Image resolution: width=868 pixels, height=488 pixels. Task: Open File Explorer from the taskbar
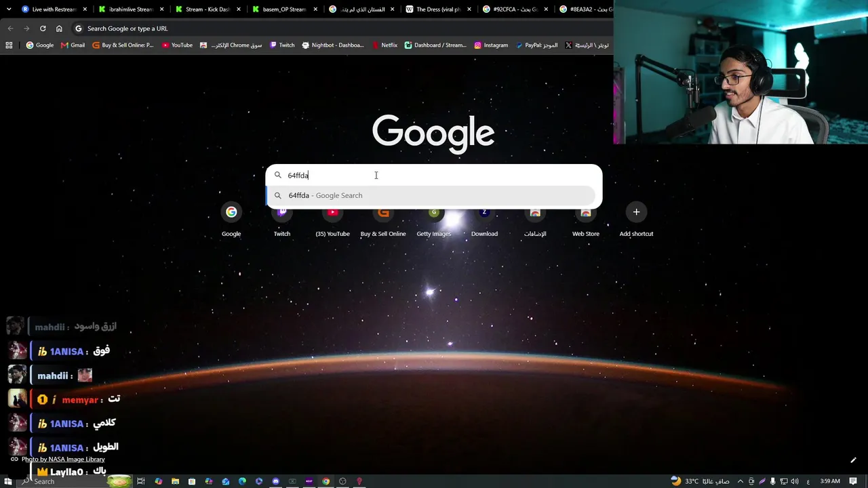[175, 481]
